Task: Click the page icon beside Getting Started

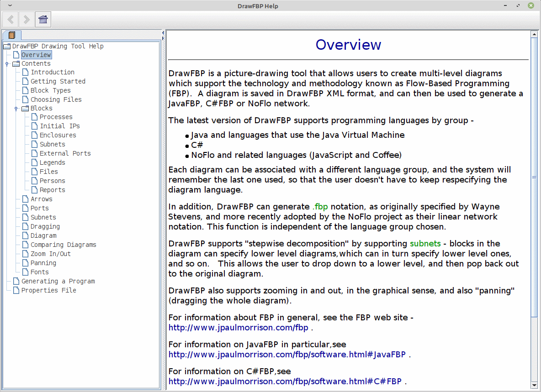Action: coord(26,81)
